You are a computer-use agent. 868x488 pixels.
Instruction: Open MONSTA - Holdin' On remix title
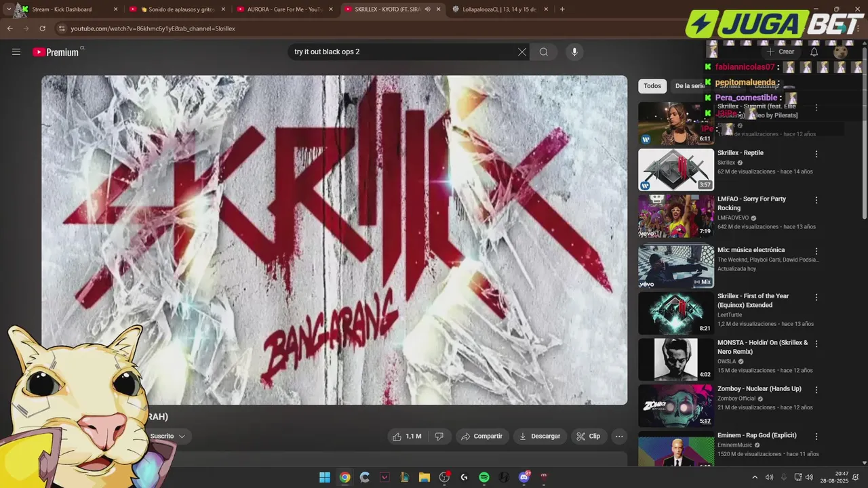763,347
